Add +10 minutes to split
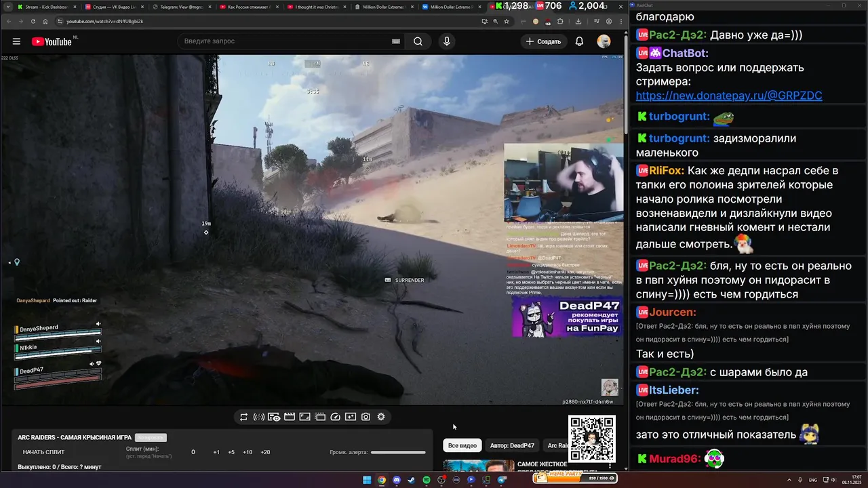 coord(248,452)
